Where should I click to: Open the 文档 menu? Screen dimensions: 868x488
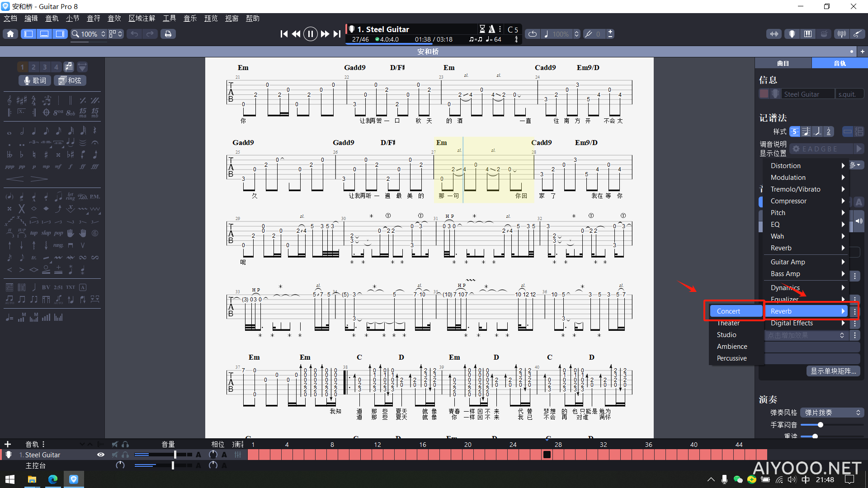(x=10, y=19)
